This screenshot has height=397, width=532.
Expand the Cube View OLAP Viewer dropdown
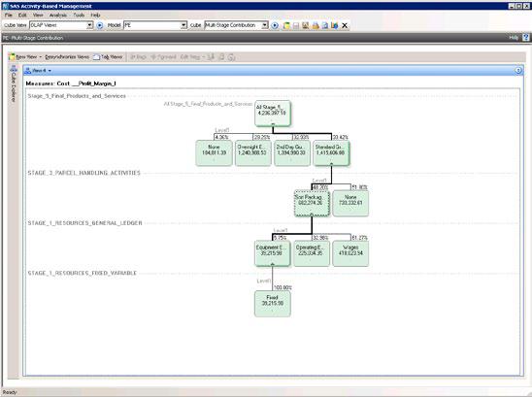89,25
